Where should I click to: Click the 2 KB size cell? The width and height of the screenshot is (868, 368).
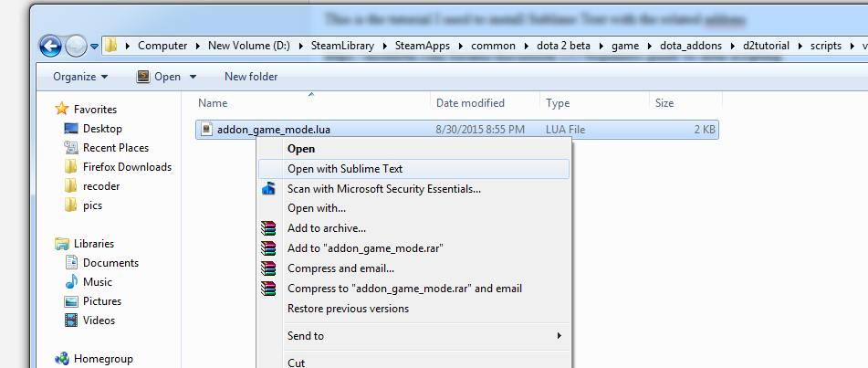tap(705, 131)
